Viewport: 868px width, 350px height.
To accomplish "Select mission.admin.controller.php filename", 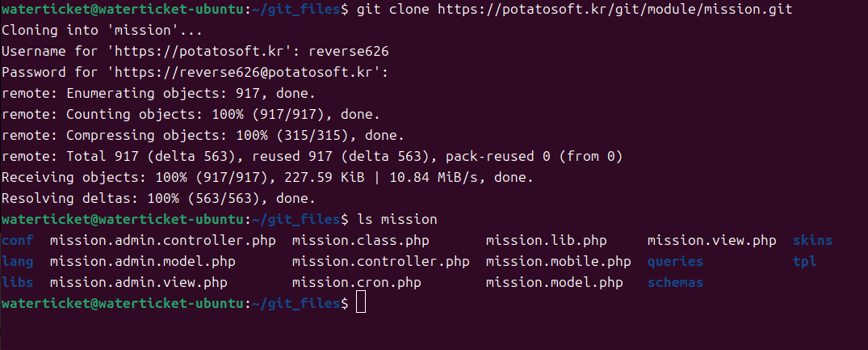I will pyautogui.click(x=163, y=241).
